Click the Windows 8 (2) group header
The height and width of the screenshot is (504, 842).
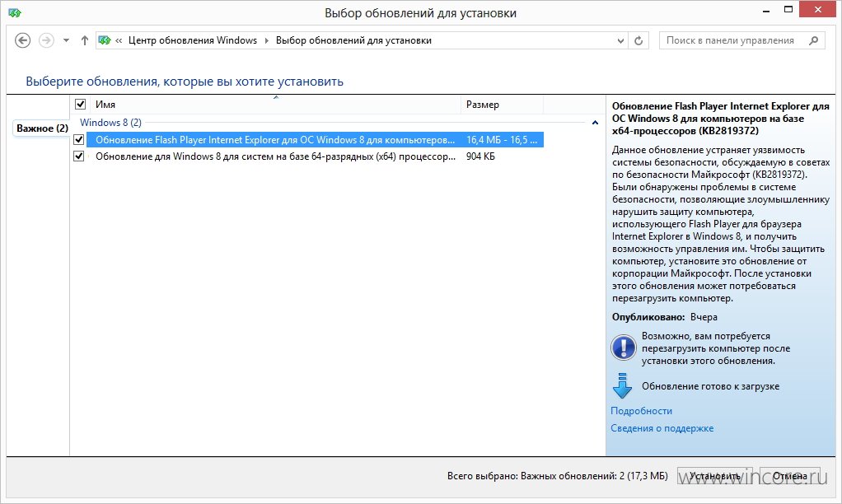110,123
